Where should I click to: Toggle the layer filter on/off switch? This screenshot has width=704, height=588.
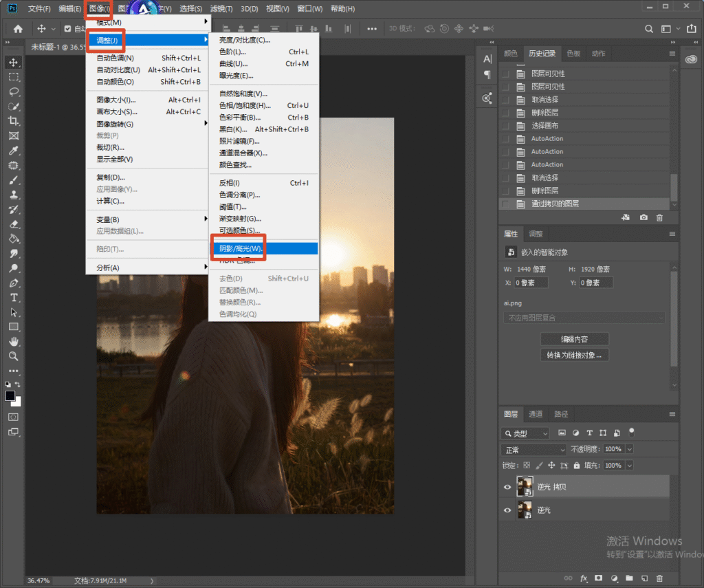[x=632, y=433]
